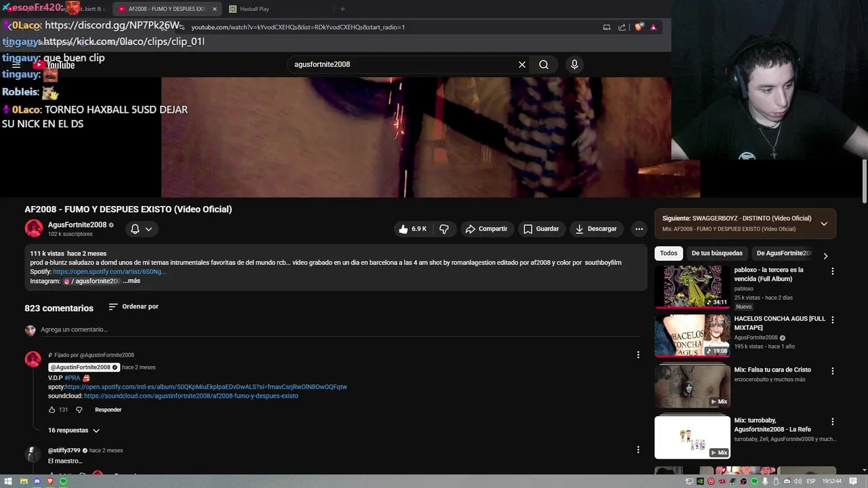
Task: Open File Explorer from taskbar
Action: pos(23,481)
